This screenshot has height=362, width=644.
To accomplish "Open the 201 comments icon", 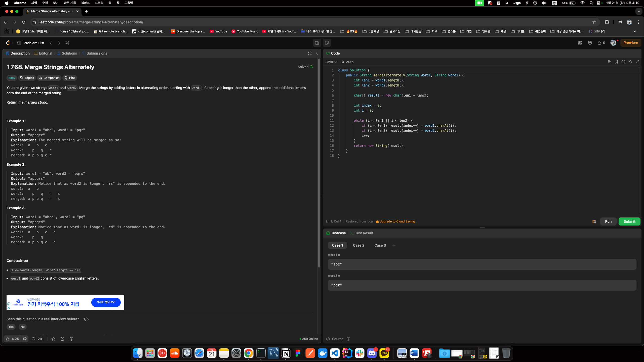I will click(x=37, y=339).
